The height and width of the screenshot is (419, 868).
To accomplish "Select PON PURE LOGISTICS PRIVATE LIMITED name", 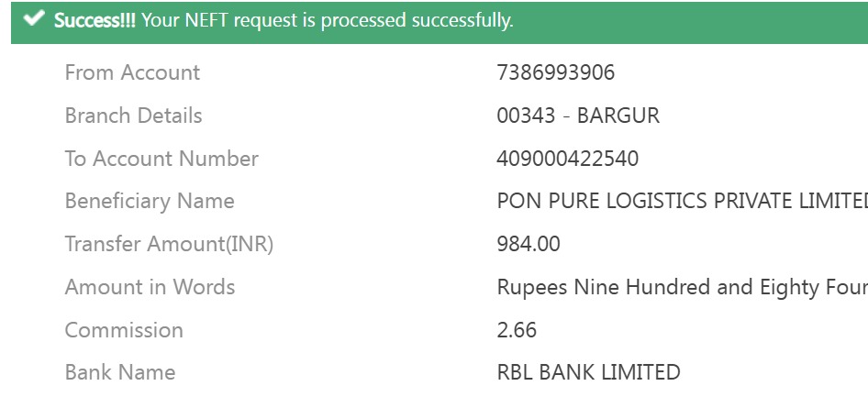I will click(x=681, y=201).
